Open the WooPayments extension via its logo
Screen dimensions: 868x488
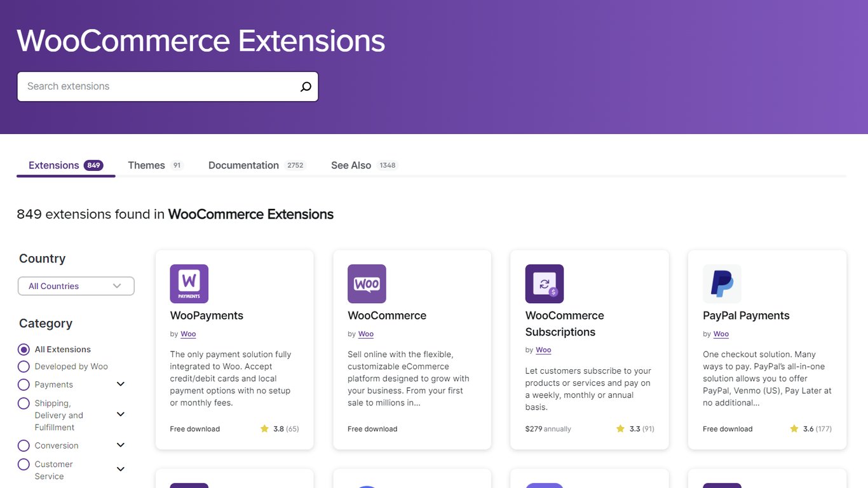189,283
